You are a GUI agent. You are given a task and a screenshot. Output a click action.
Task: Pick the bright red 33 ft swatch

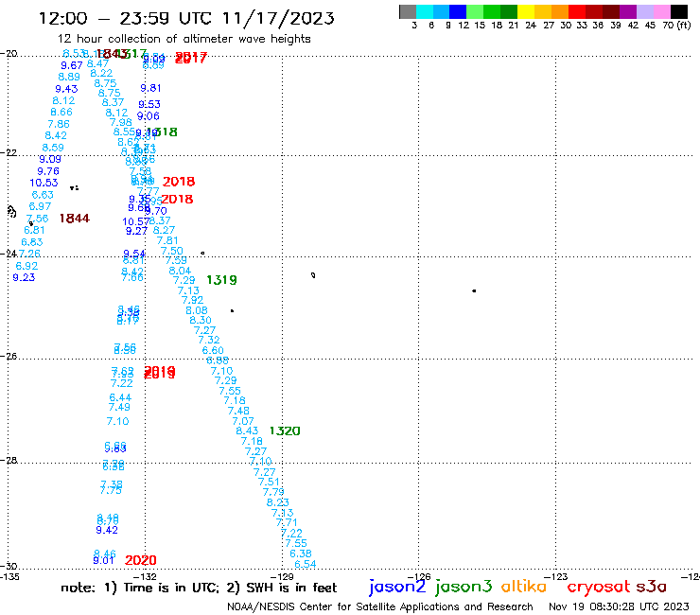577,11
